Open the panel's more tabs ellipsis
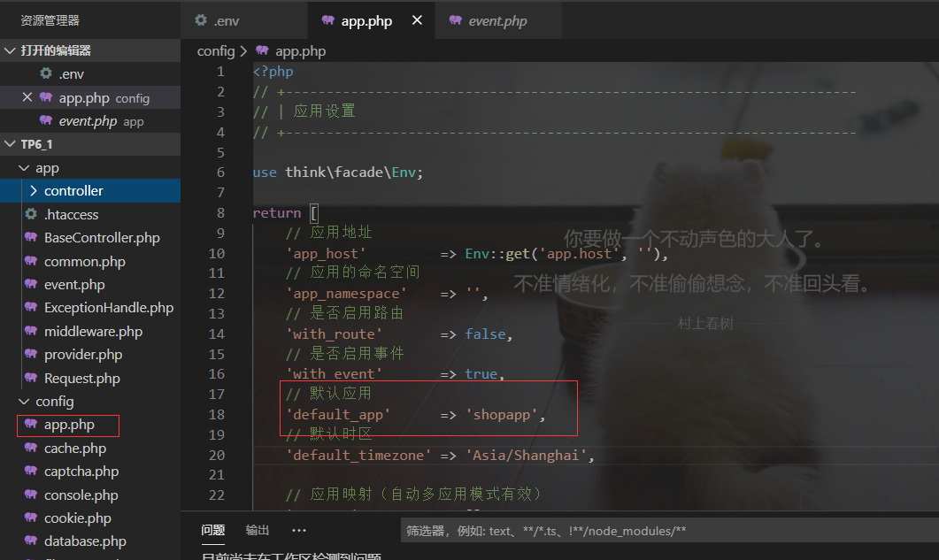Image resolution: width=939 pixels, height=560 pixels. tap(299, 531)
